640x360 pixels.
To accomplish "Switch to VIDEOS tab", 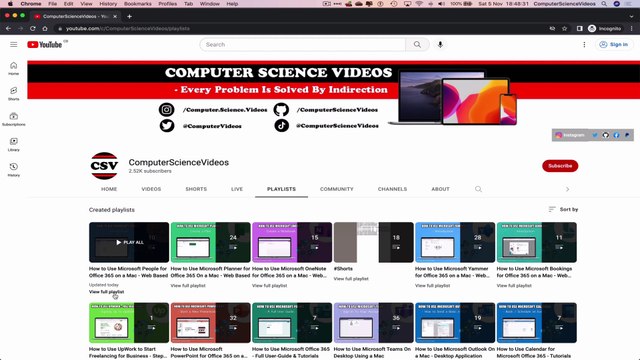I will (x=151, y=189).
